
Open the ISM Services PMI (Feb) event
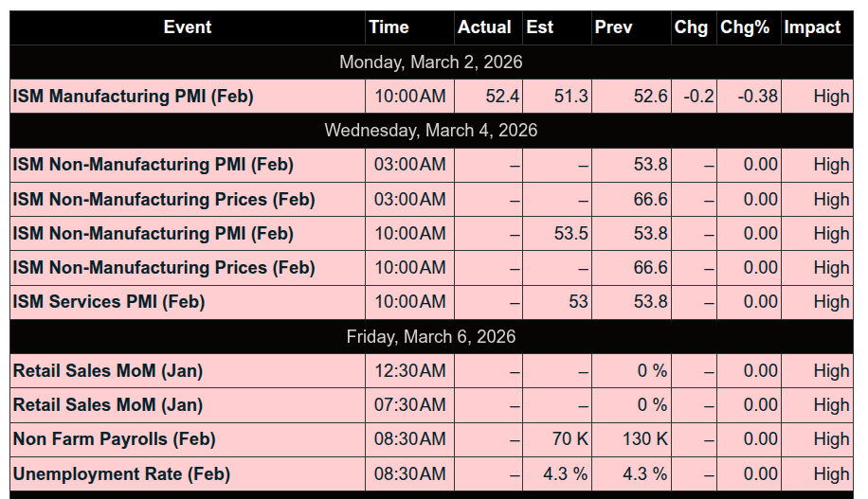click(x=109, y=302)
